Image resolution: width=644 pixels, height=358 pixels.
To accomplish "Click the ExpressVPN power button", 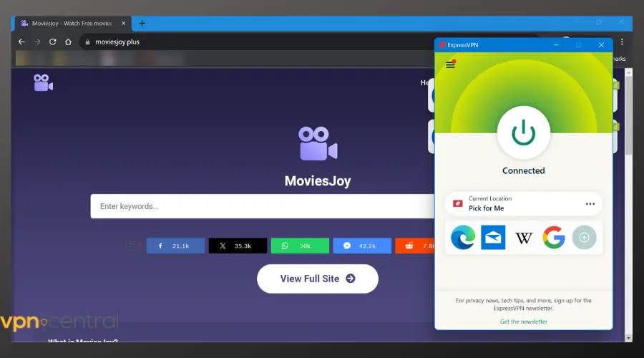I will coord(523,132).
